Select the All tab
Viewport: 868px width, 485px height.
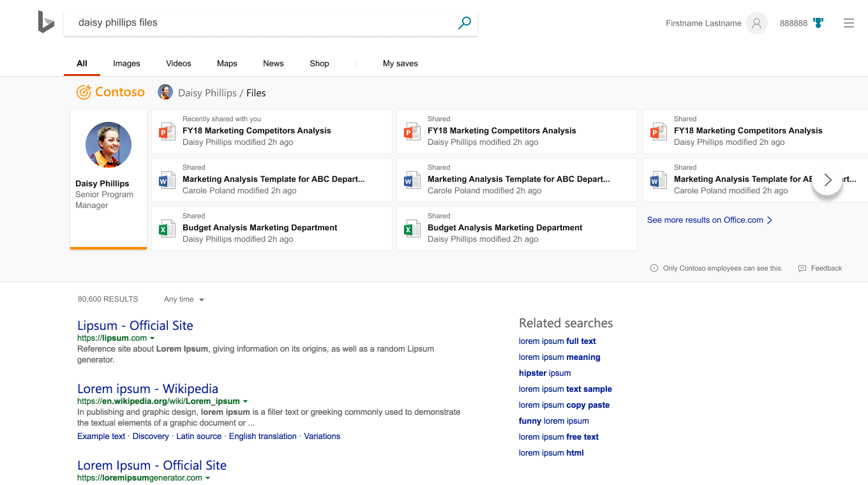click(82, 64)
